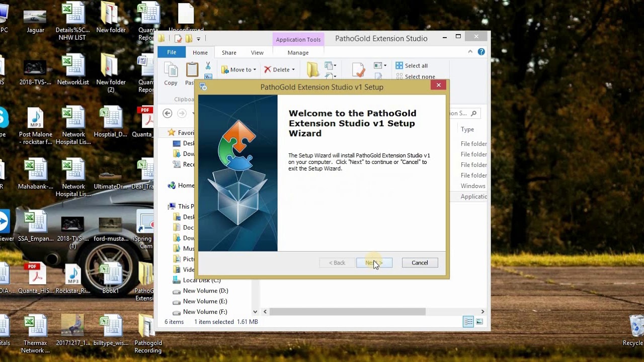Click the horizontal scrollbar right arrow
Image resolution: width=644 pixels, height=362 pixels.
[x=482, y=312]
